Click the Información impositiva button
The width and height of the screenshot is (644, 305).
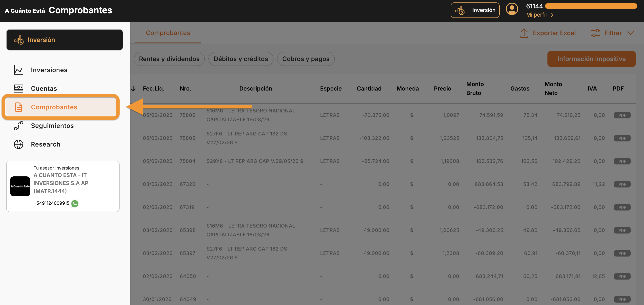[x=591, y=59]
